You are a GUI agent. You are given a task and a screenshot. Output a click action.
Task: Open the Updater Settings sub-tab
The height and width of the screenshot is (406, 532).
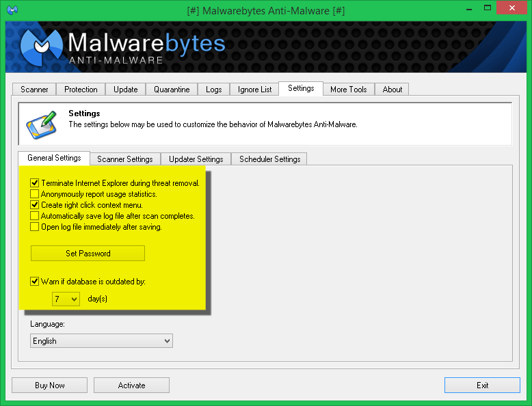click(196, 159)
